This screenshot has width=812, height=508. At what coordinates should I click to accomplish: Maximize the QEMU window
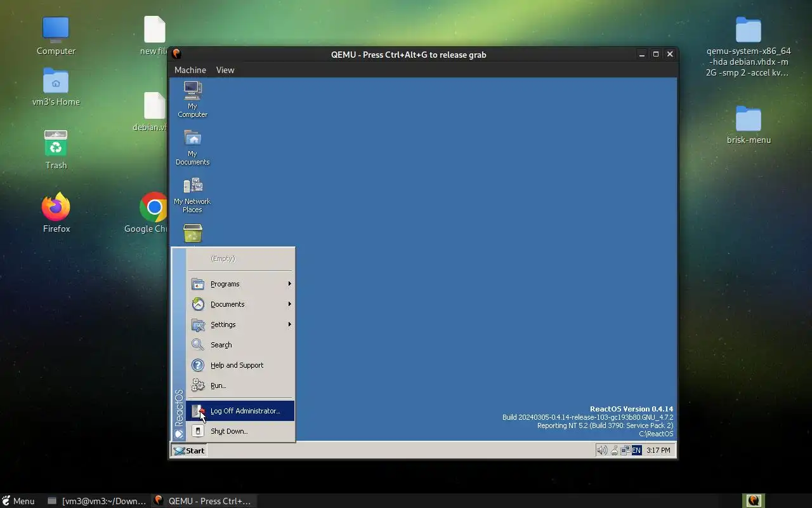pyautogui.click(x=656, y=55)
